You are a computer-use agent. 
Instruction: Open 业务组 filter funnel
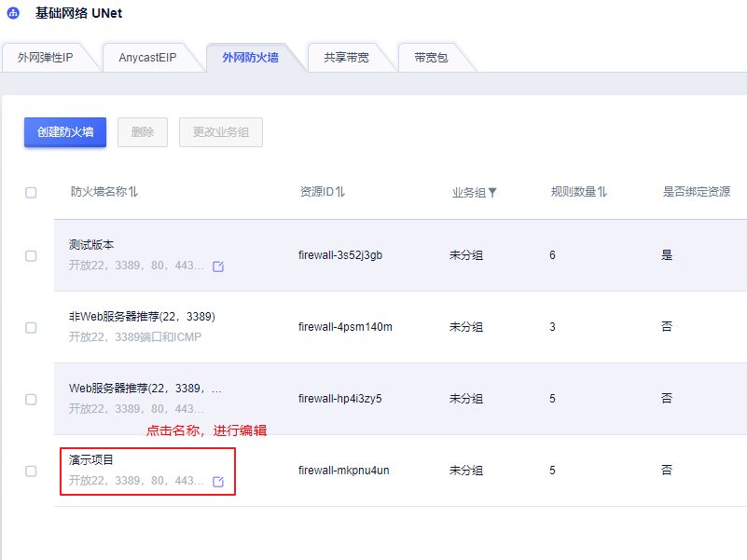(492, 192)
